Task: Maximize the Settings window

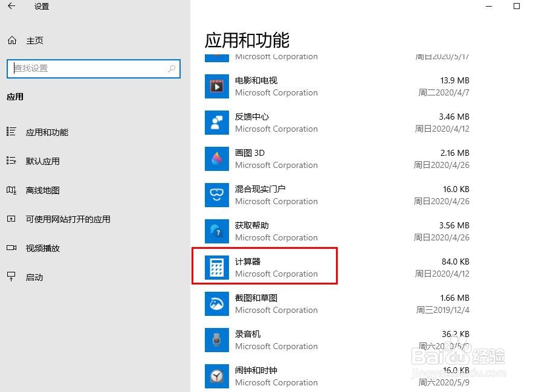Action: (x=517, y=6)
